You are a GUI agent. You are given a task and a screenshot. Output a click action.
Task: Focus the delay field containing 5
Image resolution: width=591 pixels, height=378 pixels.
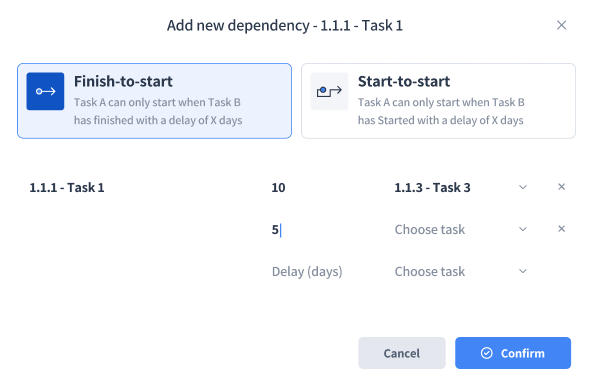coord(325,230)
